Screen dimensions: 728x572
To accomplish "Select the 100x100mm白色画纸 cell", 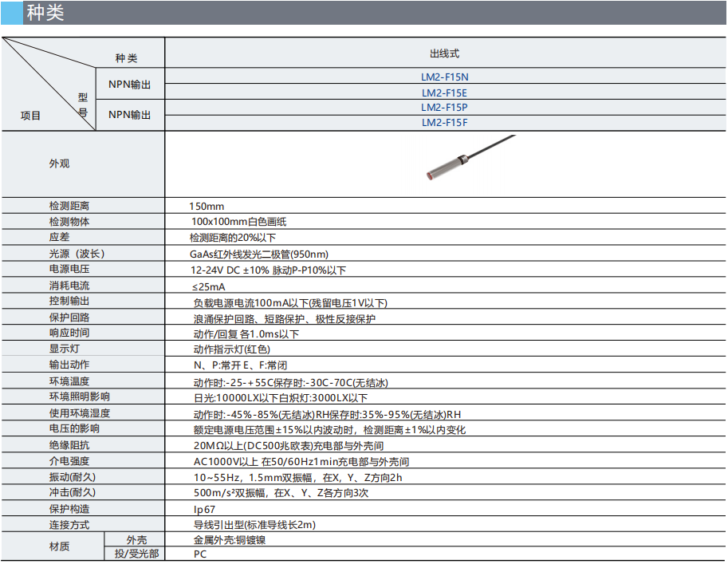I will 238,222.
